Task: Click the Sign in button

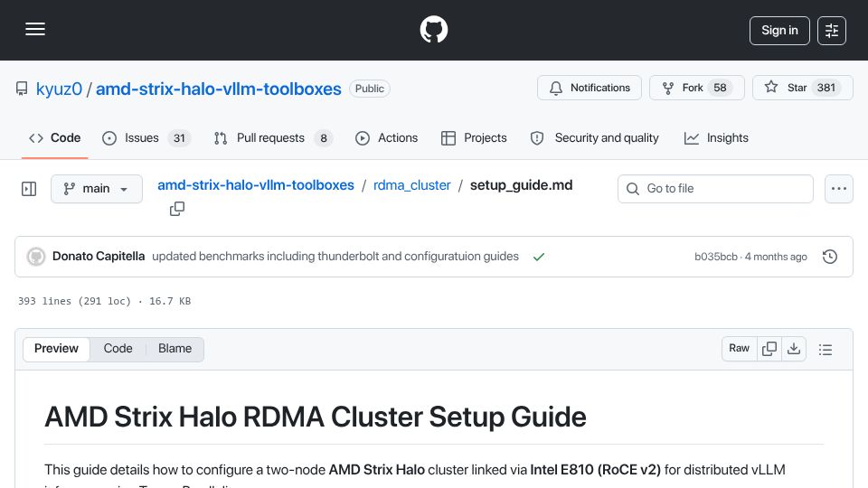Action: [x=779, y=31]
